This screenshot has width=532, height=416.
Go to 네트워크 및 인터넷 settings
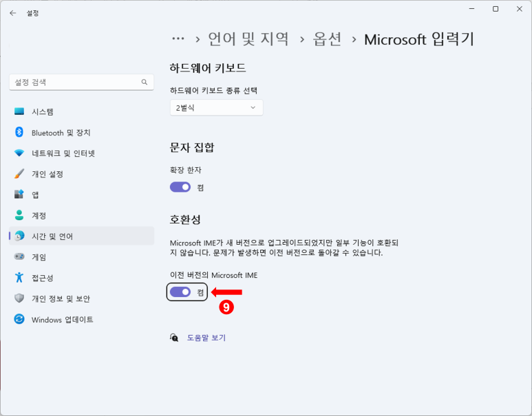point(81,153)
